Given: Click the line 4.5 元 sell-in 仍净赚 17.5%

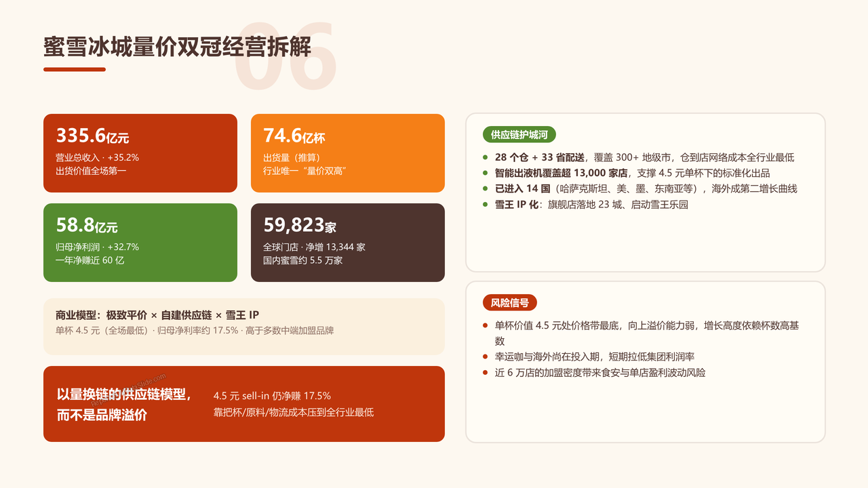Looking at the screenshot, I should (272, 396).
